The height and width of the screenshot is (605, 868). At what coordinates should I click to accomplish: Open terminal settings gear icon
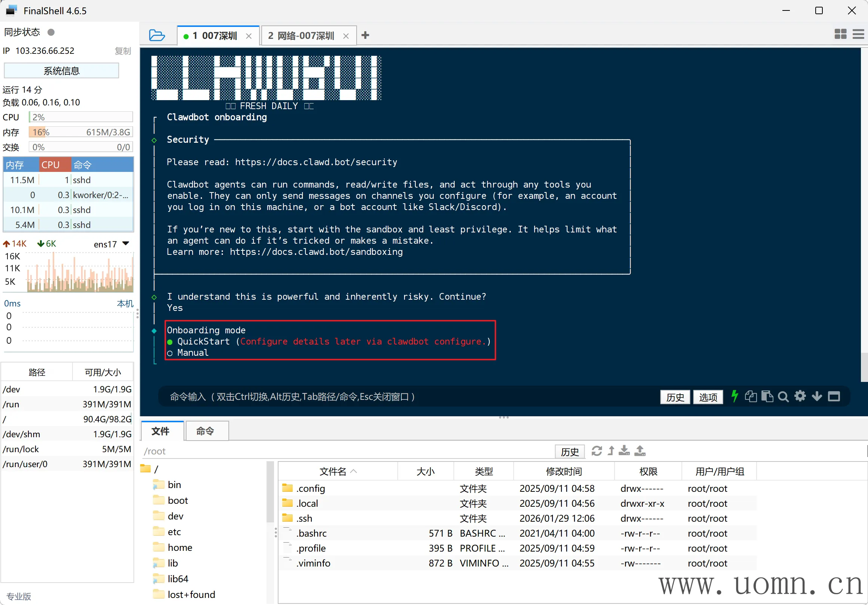(x=800, y=396)
